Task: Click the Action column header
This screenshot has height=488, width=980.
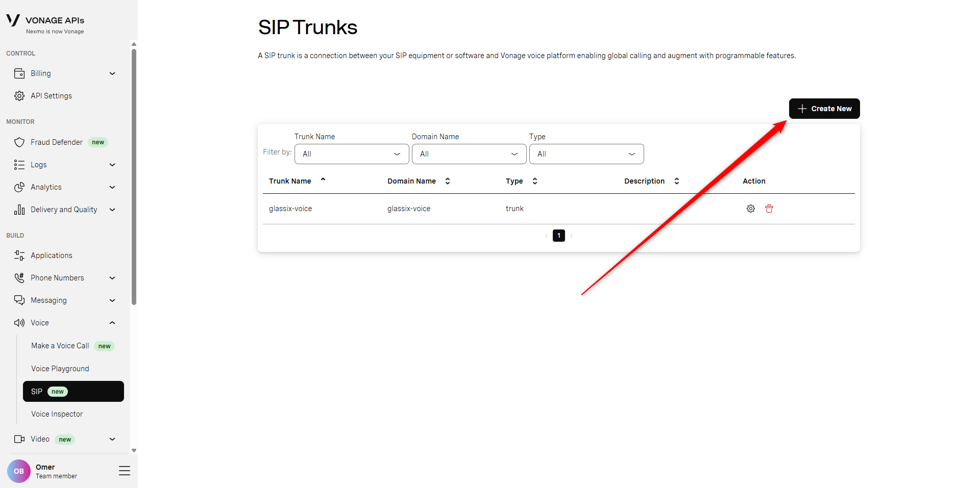Action: (x=754, y=181)
